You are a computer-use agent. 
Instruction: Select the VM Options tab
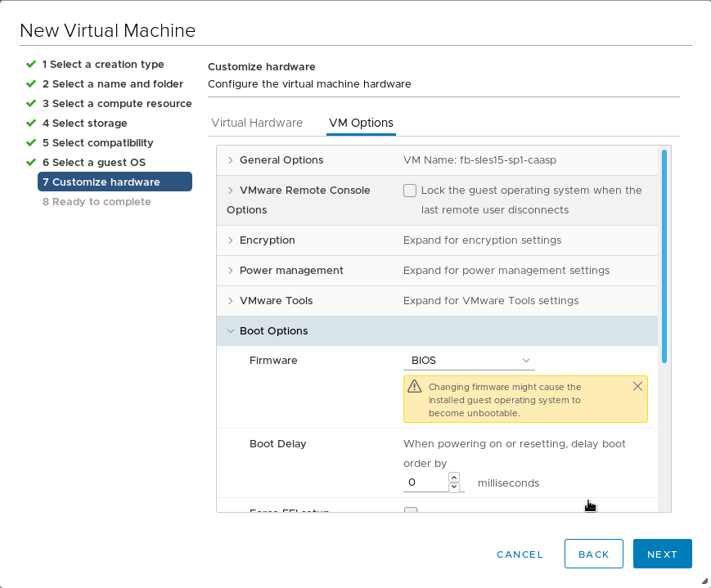(361, 123)
